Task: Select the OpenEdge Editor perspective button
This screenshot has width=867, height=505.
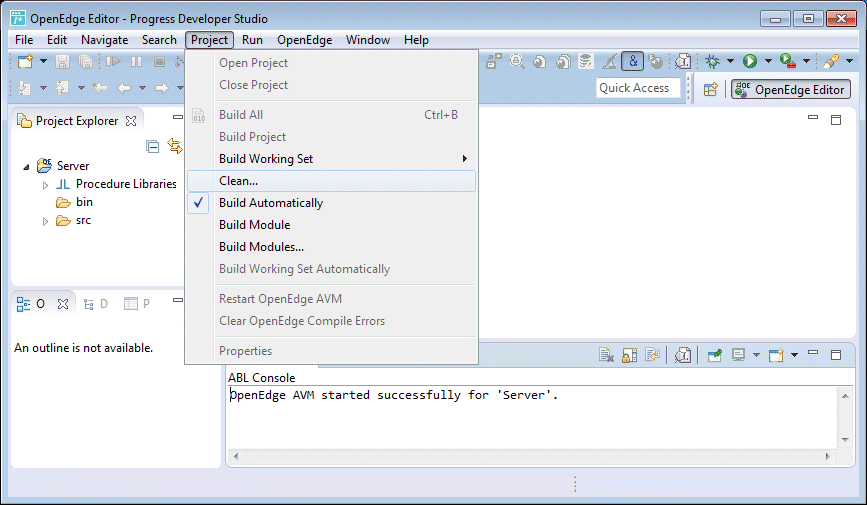Action: (791, 89)
